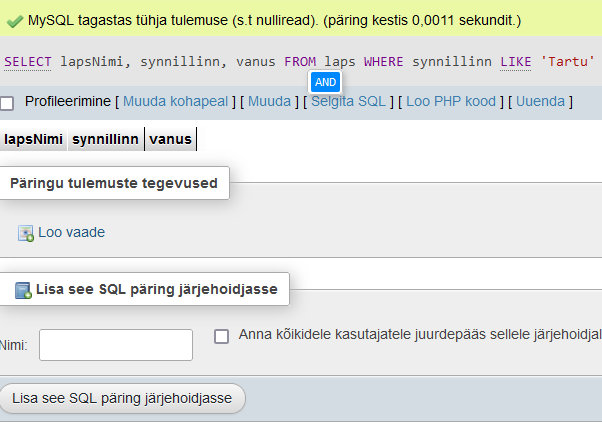Open the Loo PHP kood link
The image size is (602, 429).
point(451,101)
